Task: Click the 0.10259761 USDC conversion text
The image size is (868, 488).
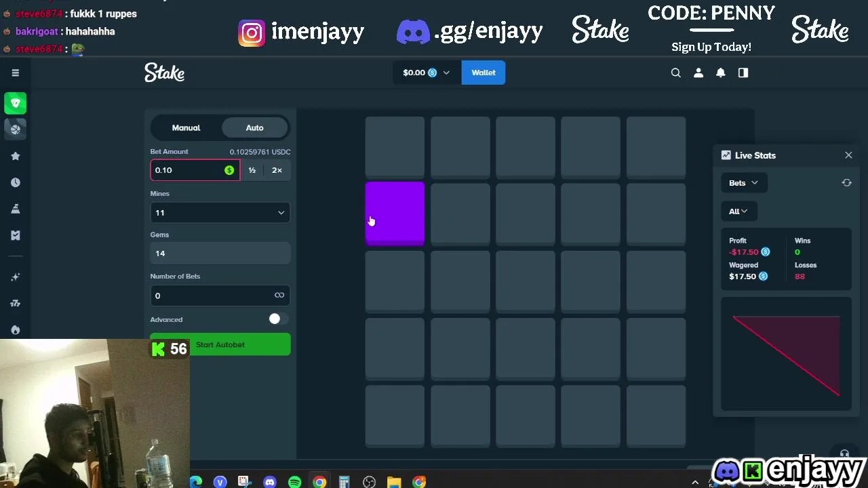Action: [x=260, y=152]
